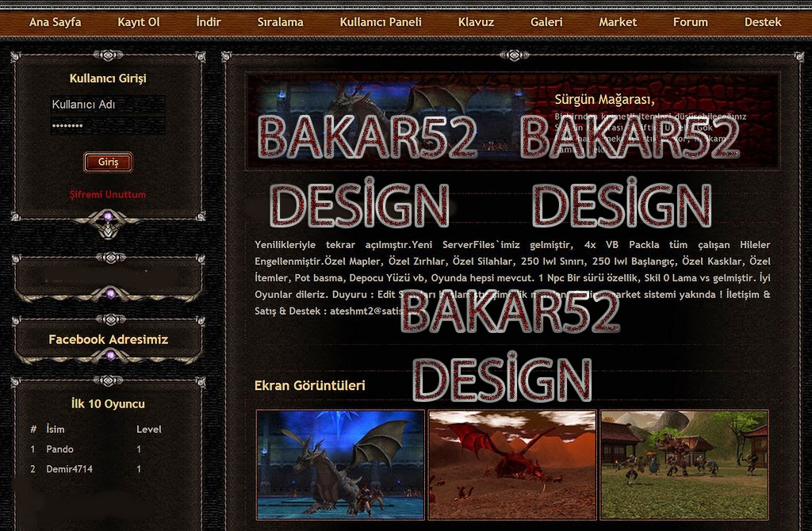Select Sıralama in the navigation bar
The height and width of the screenshot is (531, 812).
pos(280,22)
